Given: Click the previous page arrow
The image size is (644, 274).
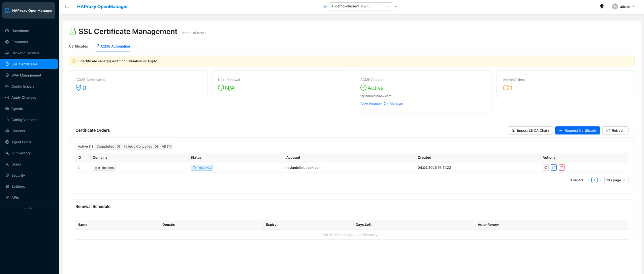Looking at the screenshot, I should point(588,180).
